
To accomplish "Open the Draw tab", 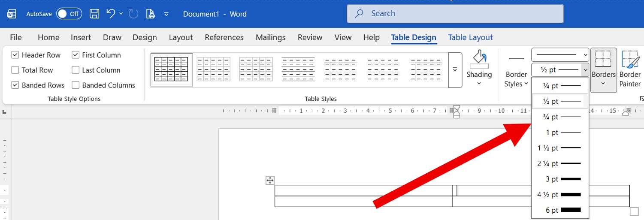I will (112, 37).
